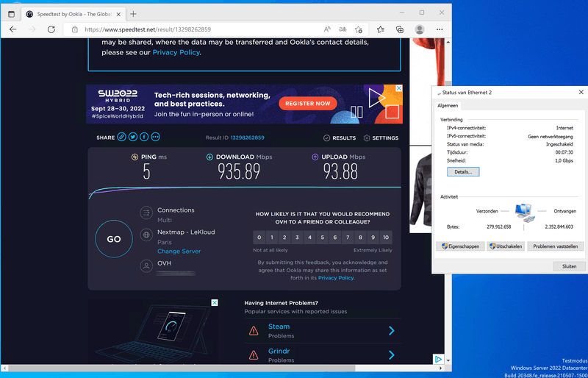Click the Read aloud icon in address bar

[327, 29]
